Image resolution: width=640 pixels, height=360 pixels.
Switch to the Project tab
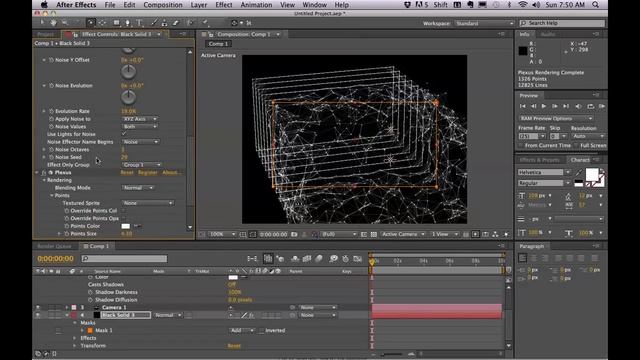point(46,34)
